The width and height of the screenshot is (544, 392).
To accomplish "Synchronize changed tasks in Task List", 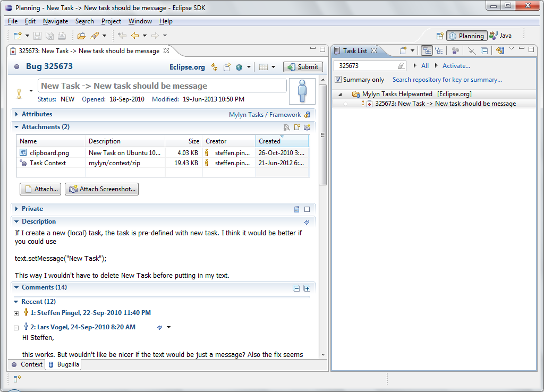I will pyautogui.click(x=500, y=50).
